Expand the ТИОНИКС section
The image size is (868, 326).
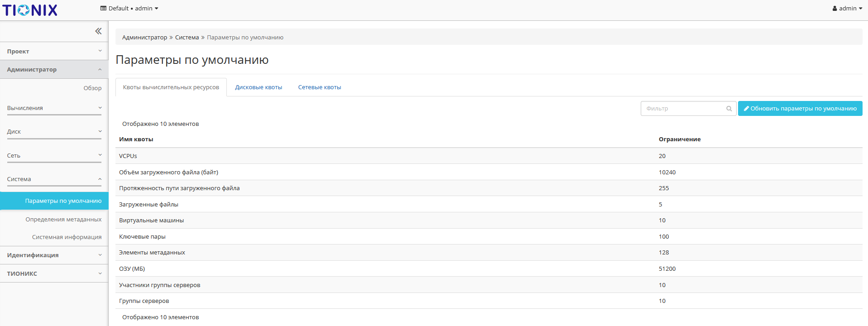[x=54, y=273]
